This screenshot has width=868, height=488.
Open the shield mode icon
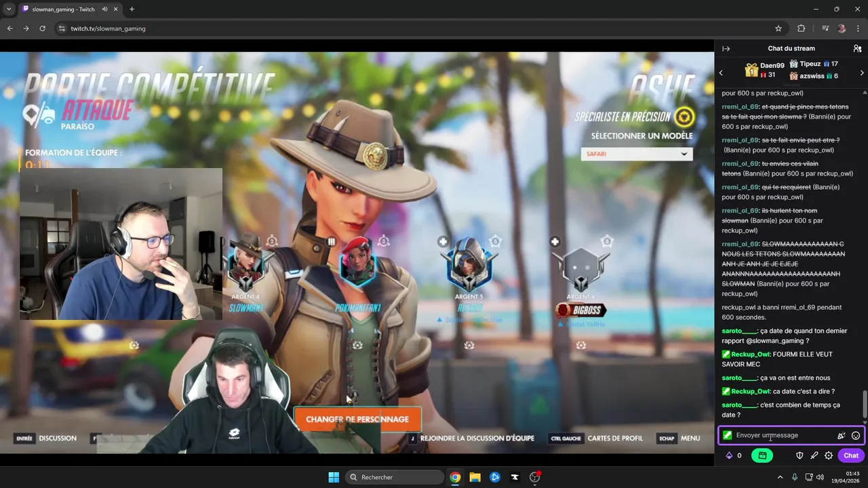800,455
